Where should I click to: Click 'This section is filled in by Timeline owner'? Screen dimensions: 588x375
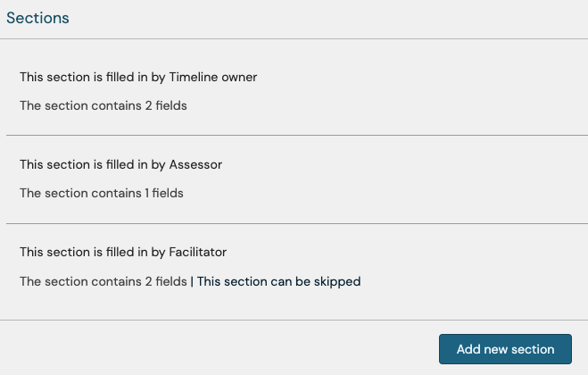tap(138, 77)
